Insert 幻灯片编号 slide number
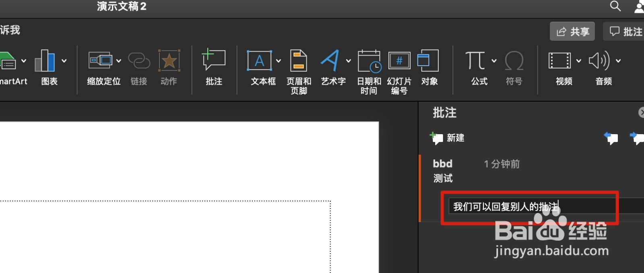The height and width of the screenshot is (273, 644). 399,72
